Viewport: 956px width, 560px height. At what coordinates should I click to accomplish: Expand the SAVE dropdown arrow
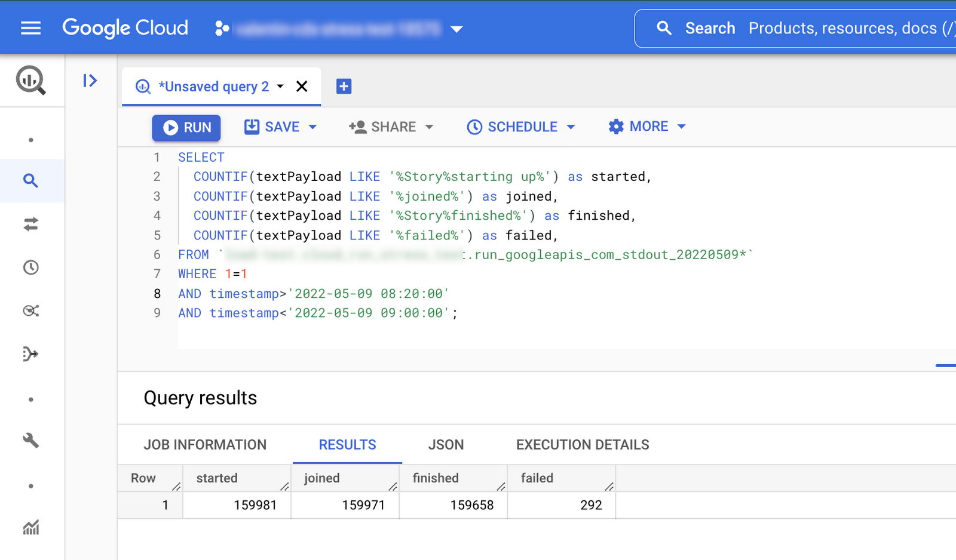tap(312, 127)
